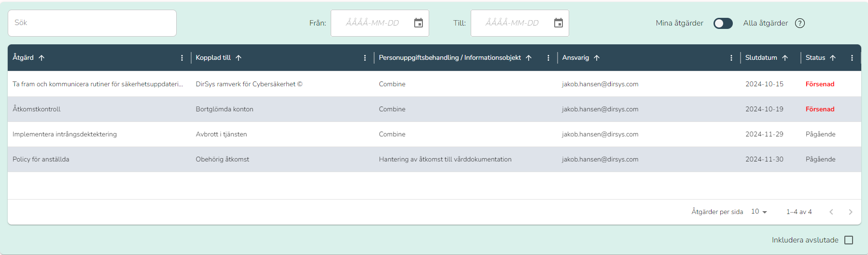The width and height of the screenshot is (868, 255).
Task: Open the Från date calendar picker
Action: (419, 23)
